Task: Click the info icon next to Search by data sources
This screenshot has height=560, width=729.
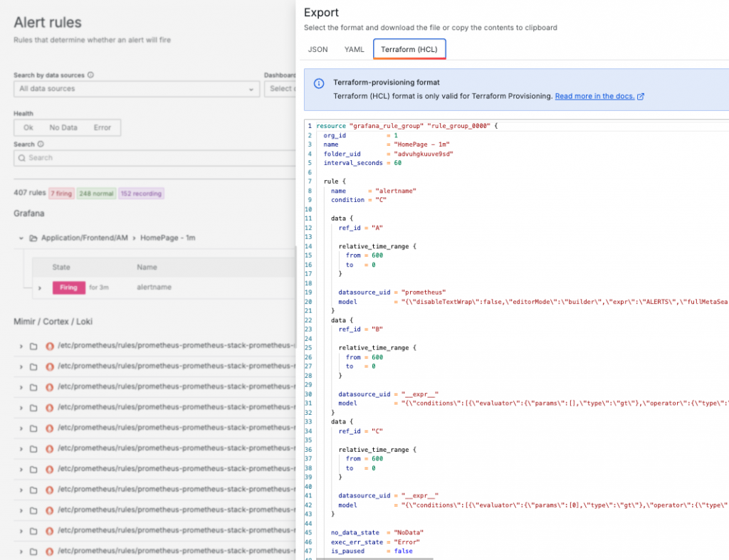Action: pos(90,75)
